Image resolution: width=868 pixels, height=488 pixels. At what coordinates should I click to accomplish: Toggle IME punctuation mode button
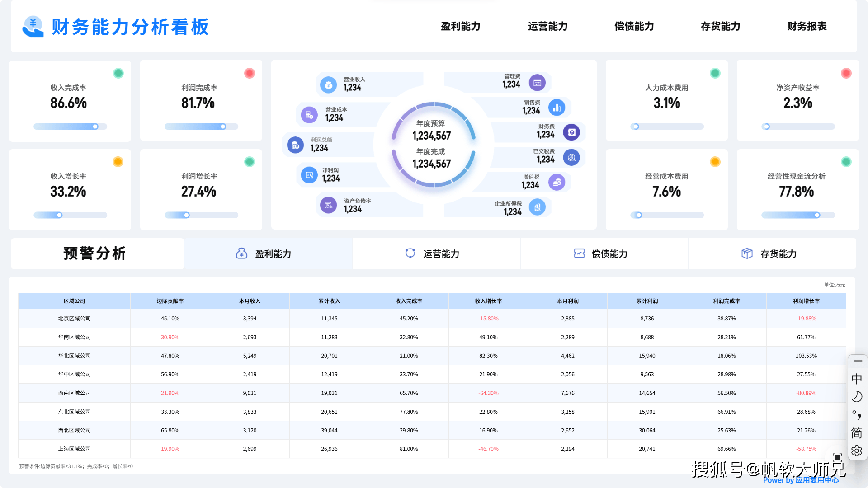tap(857, 415)
